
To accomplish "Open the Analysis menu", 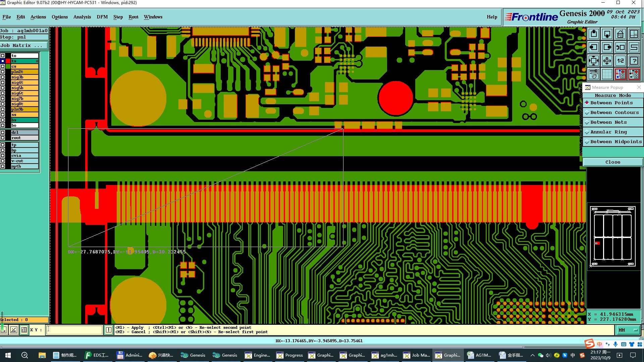I will pyautogui.click(x=82, y=17).
